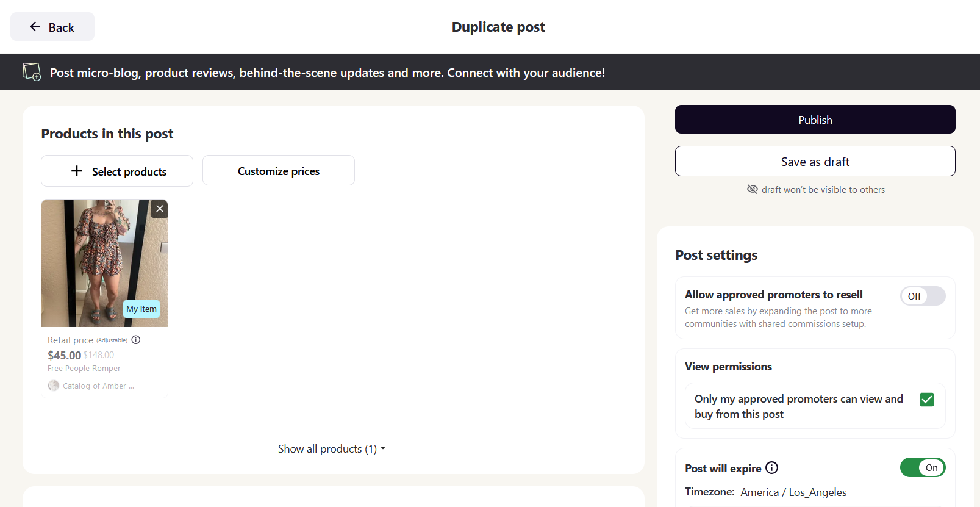The height and width of the screenshot is (507, 980).
Task: Click the hidden-eye draft visibility icon
Action: (753, 189)
